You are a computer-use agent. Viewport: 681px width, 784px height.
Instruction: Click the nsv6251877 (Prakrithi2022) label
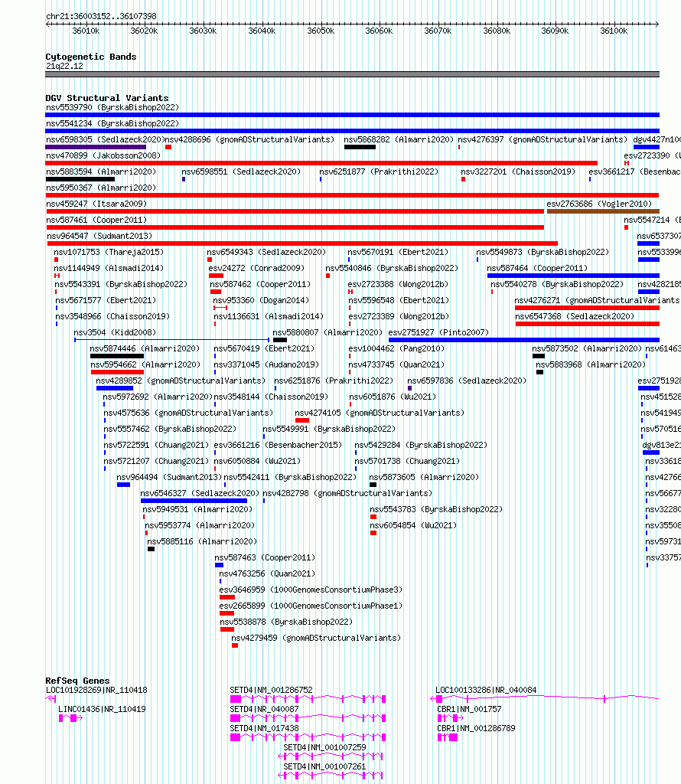click(379, 171)
